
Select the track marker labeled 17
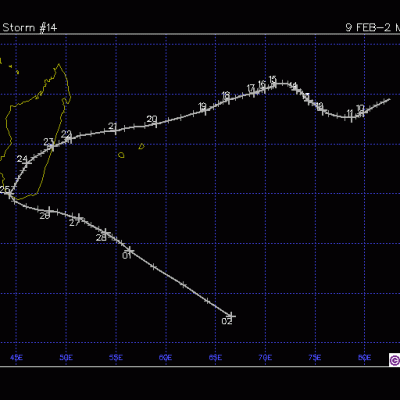[253, 93]
